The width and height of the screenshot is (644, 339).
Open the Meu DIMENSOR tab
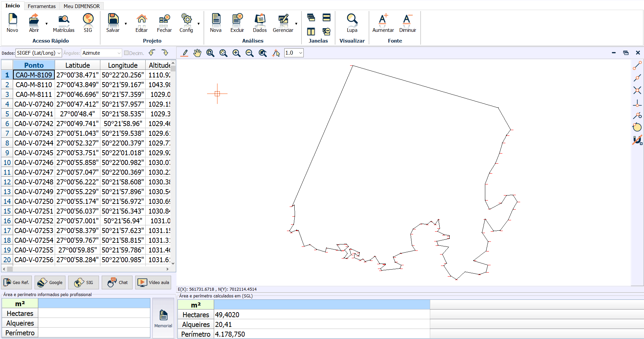point(82,6)
